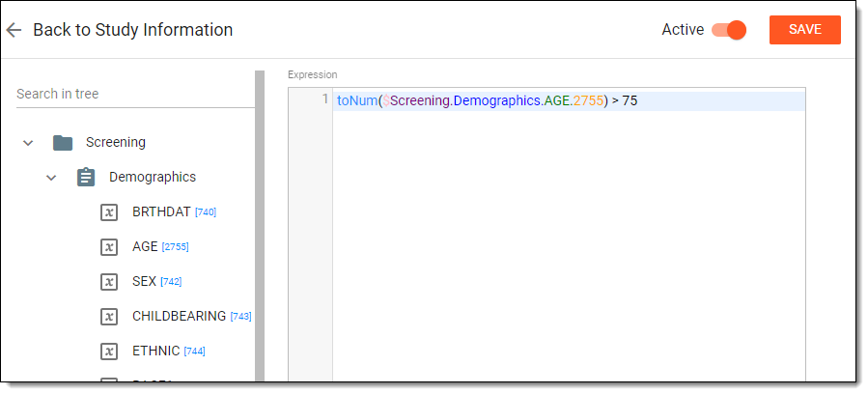
Task: Click toNum function in expression
Action: (x=357, y=101)
